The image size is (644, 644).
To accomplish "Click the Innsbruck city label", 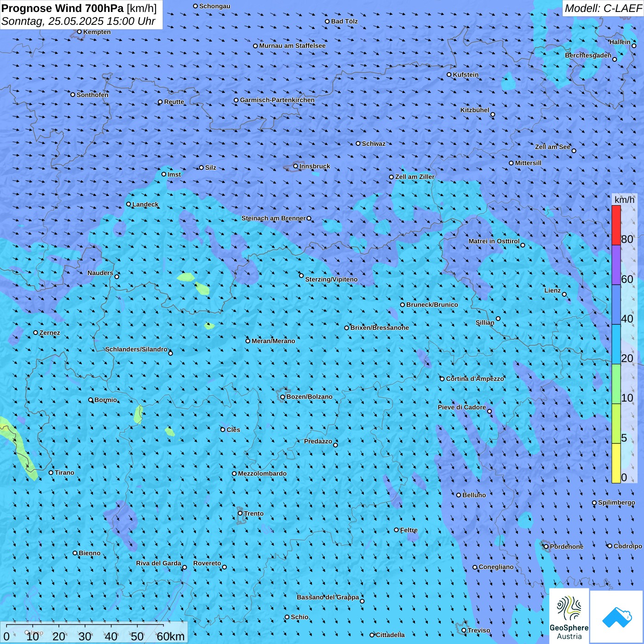I will tap(315, 166).
